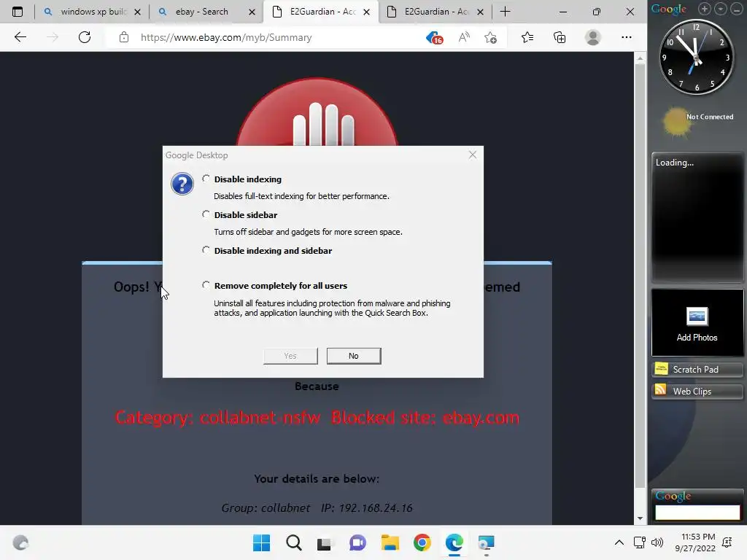Click the network tray icon
The width and height of the screenshot is (747, 560).
click(x=639, y=542)
